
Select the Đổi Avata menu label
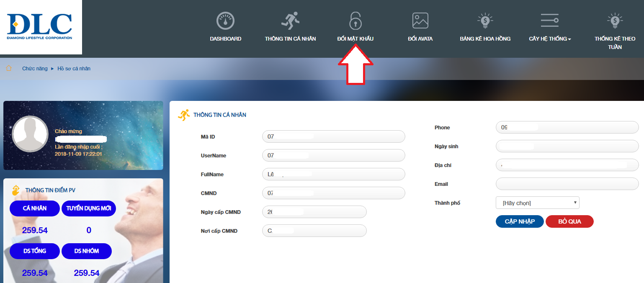click(420, 39)
